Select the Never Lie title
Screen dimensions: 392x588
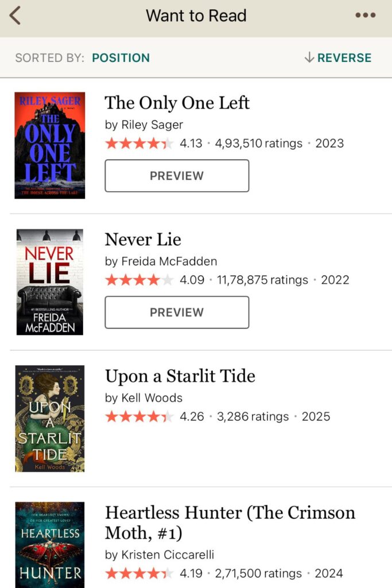(x=143, y=239)
